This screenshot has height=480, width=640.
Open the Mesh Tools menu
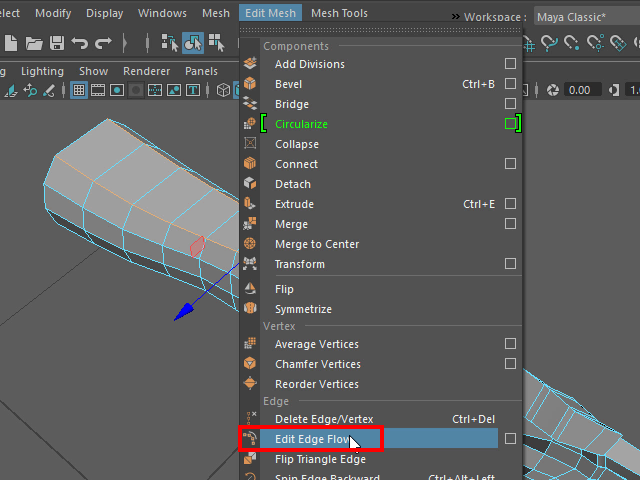[x=340, y=13]
